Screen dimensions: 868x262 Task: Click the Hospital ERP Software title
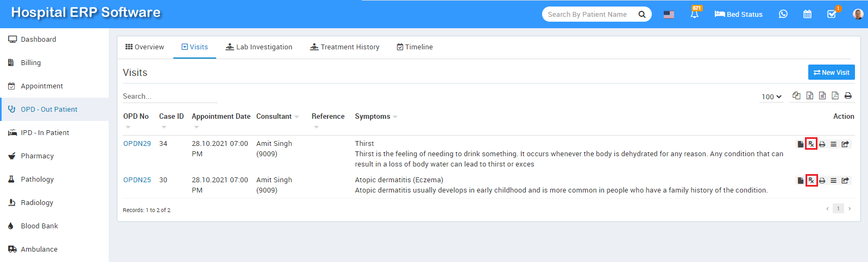(86, 12)
